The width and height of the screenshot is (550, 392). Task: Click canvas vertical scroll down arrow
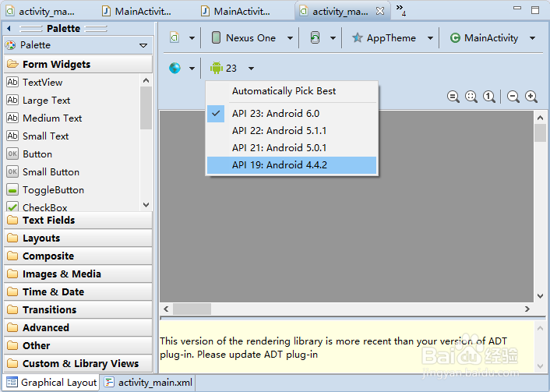click(x=540, y=296)
